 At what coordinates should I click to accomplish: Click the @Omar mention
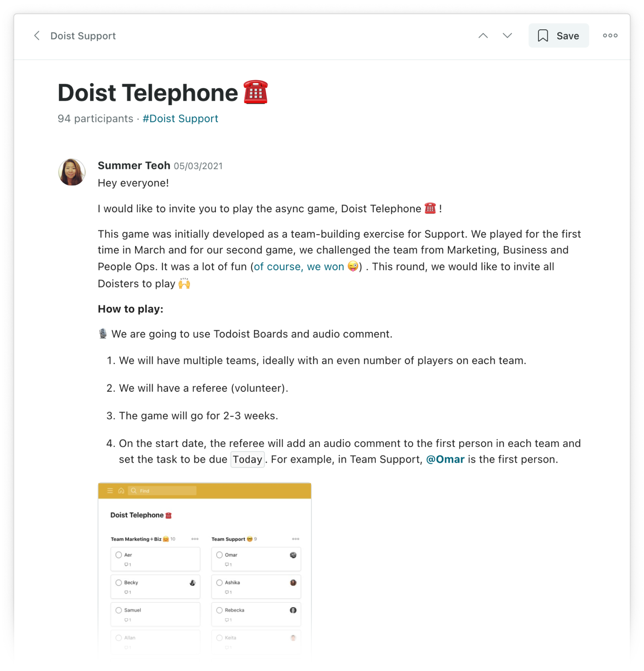tap(445, 459)
